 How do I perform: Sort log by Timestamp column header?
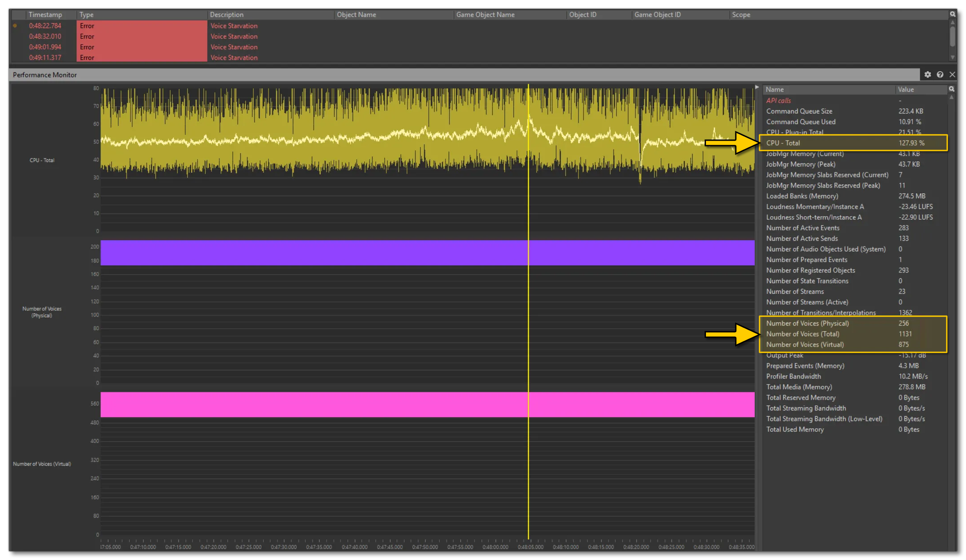pos(45,15)
